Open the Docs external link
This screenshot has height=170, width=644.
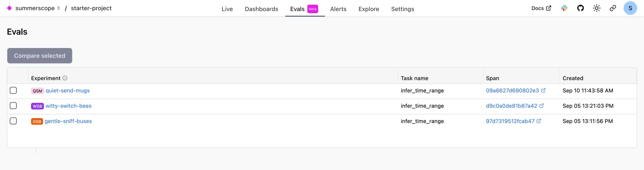click(x=541, y=8)
